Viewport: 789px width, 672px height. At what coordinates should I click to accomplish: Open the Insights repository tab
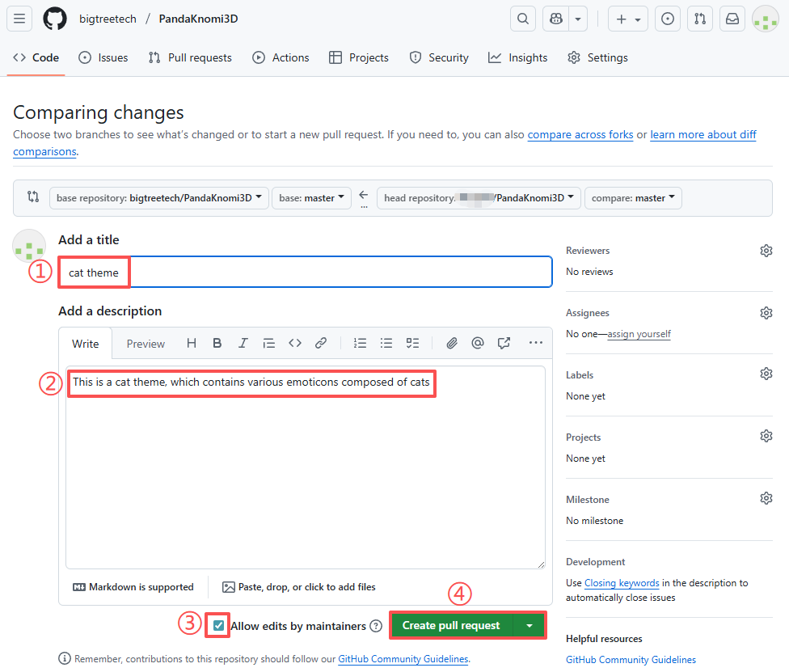click(518, 57)
